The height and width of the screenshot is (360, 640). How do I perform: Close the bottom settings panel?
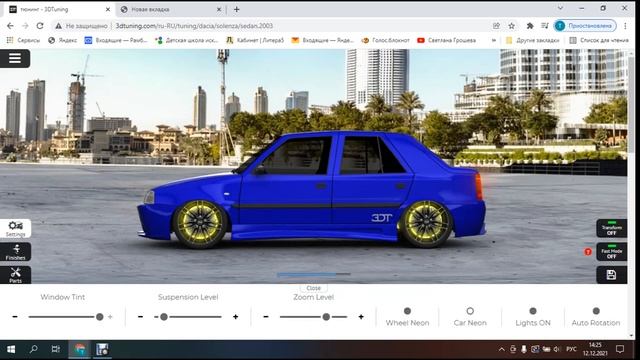click(x=313, y=288)
